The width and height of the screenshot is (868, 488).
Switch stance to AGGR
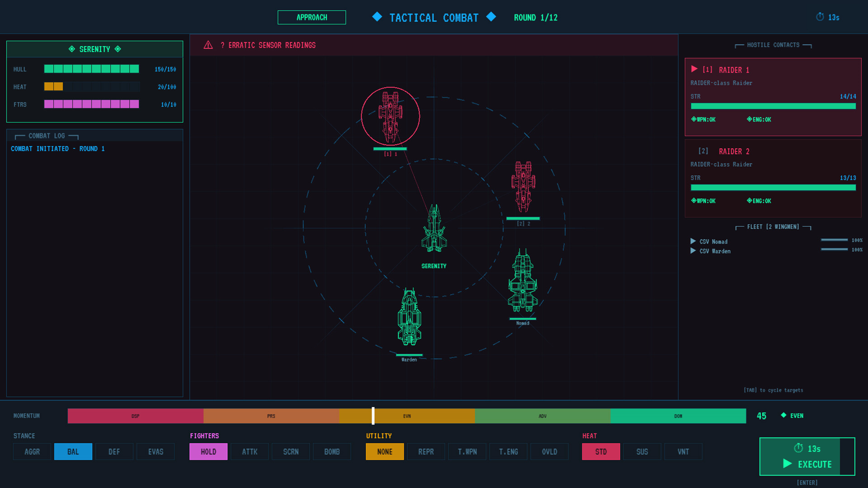32,451
